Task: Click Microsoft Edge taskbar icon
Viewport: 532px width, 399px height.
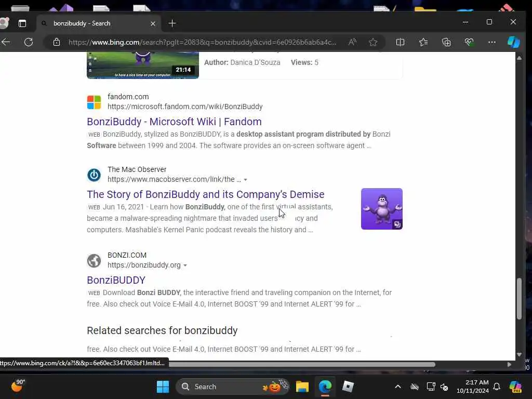Action: tap(325, 387)
